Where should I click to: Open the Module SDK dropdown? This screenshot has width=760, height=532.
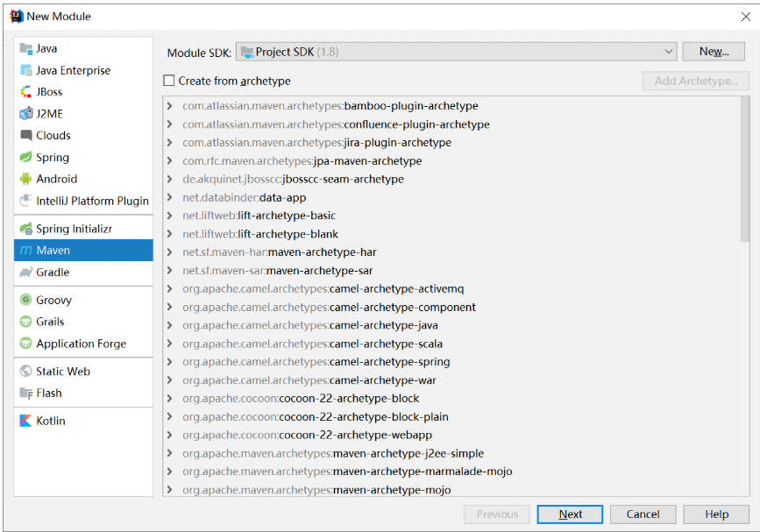pyautogui.click(x=456, y=52)
